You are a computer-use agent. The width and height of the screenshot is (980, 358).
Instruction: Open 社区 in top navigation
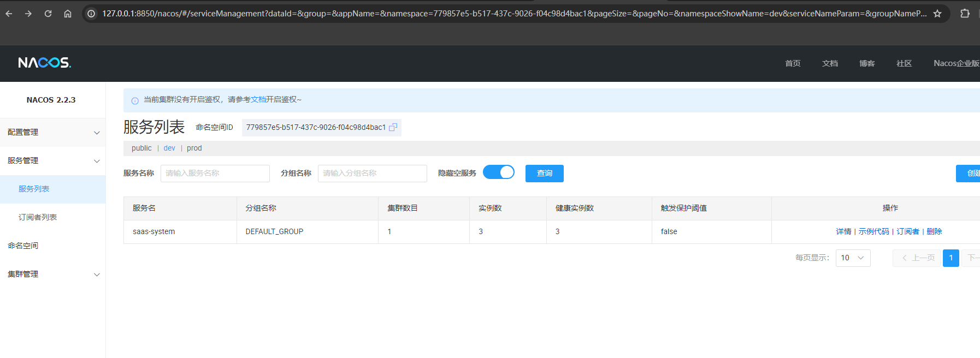pyautogui.click(x=904, y=63)
